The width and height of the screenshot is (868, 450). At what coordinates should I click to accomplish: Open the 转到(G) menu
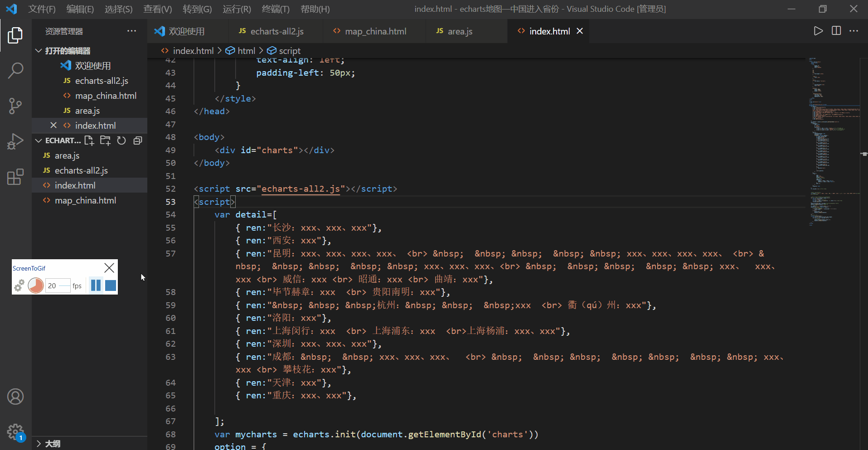197,9
